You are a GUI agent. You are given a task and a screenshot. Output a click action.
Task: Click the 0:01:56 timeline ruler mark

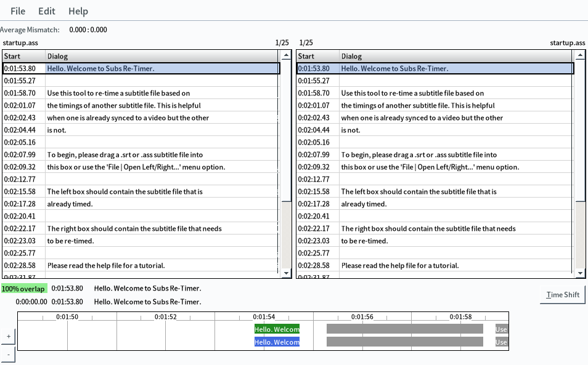(362, 317)
